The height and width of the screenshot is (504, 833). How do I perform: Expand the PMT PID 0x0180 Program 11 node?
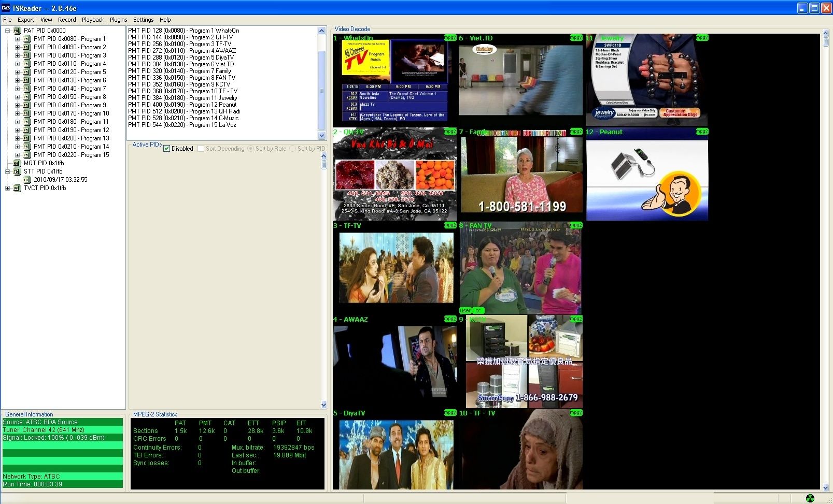[x=17, y=122]
